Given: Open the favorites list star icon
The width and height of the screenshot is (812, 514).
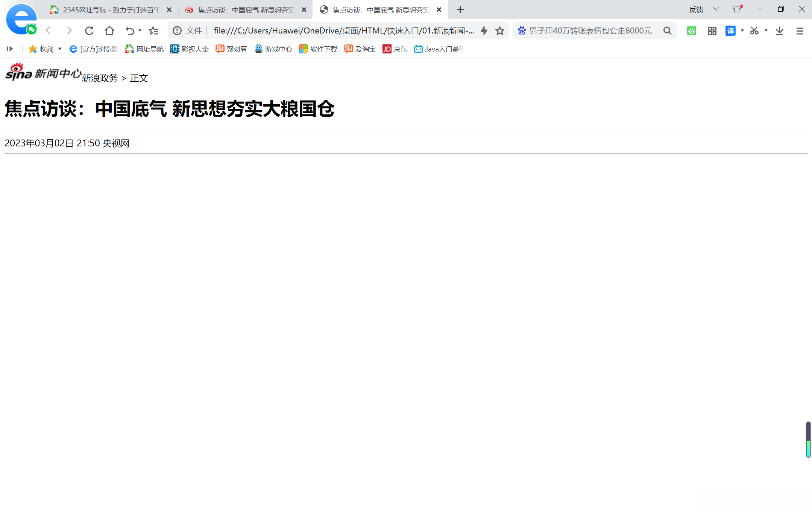Looking at the screenshot, I should click(x=153, y=30).
